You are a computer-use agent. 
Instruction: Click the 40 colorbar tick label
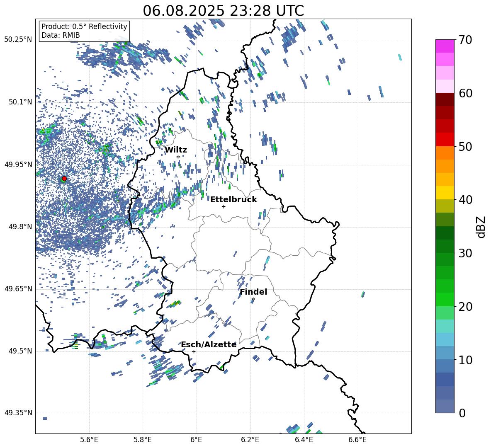click(465, 200)
